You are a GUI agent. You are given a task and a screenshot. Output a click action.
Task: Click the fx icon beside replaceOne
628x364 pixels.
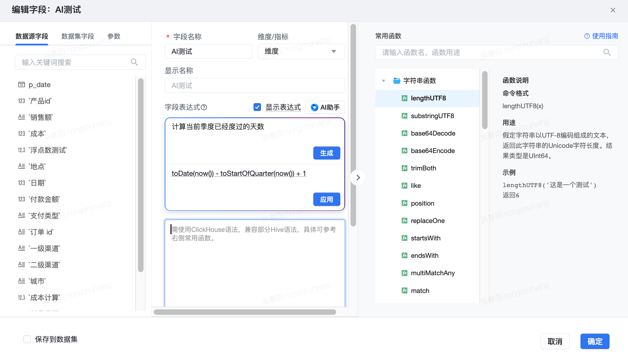pos(405,221)
